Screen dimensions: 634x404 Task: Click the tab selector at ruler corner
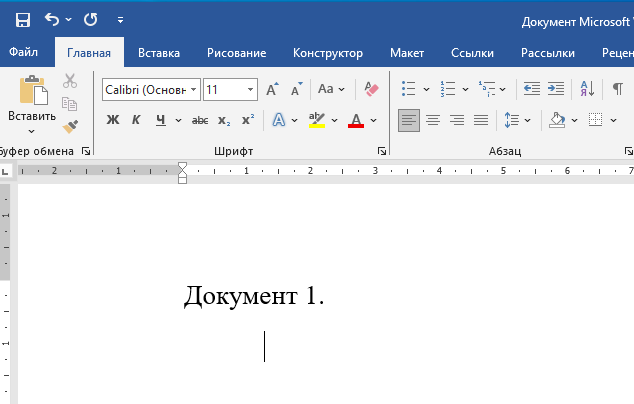5,172
